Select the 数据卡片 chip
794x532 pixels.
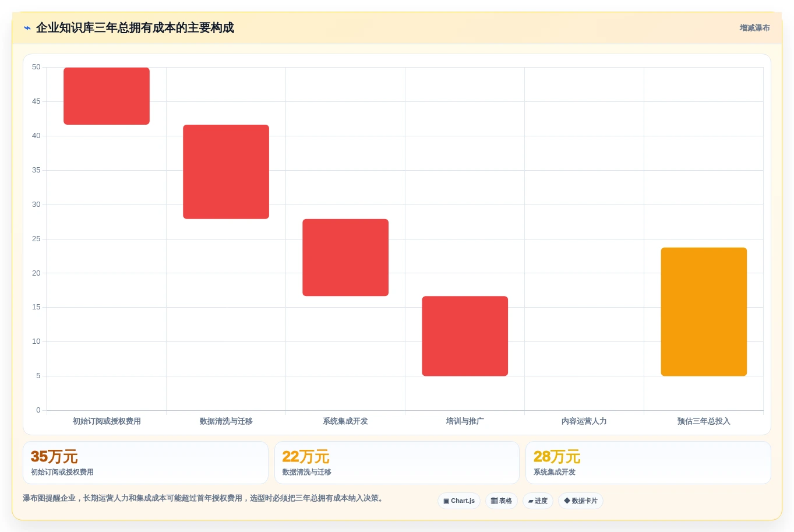(x=581, y=501)
